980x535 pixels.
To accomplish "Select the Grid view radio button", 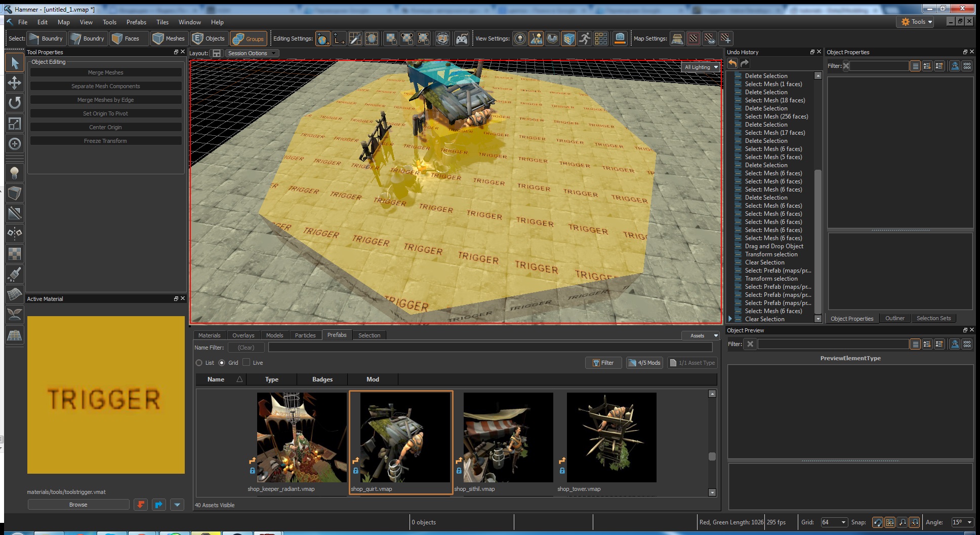I will (x=222, y=363).
